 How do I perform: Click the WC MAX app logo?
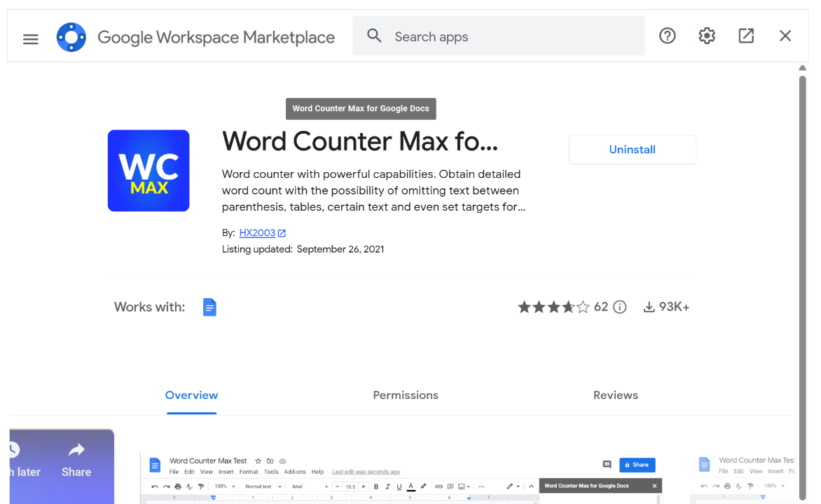pyautogui.click(x=149, y=171)
